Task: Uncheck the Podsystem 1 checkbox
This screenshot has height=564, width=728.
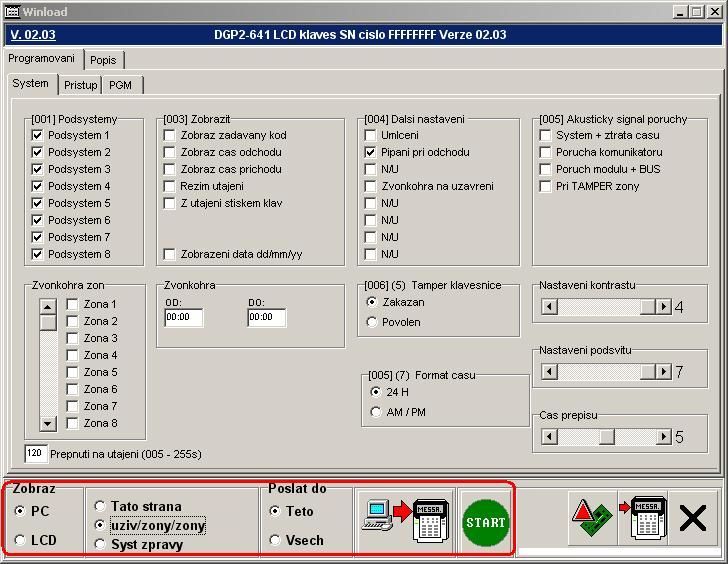Action: (x=38, y=135)
